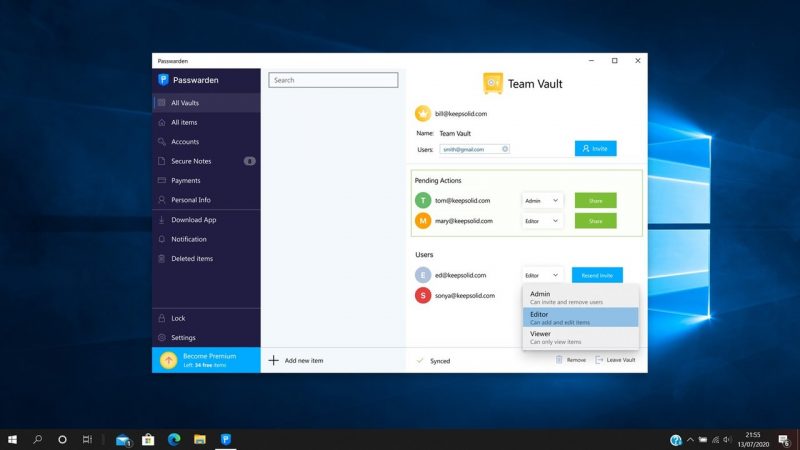Click the volume speaker tray icon
800x450 pixels.
pos(727,440)
